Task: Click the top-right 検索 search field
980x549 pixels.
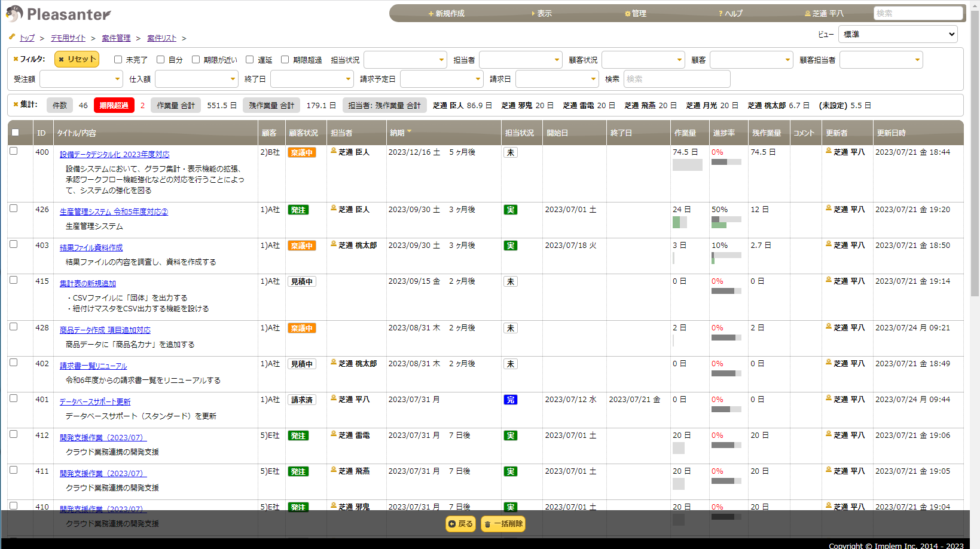Action: pyautogui.click(x=917, y=13)
